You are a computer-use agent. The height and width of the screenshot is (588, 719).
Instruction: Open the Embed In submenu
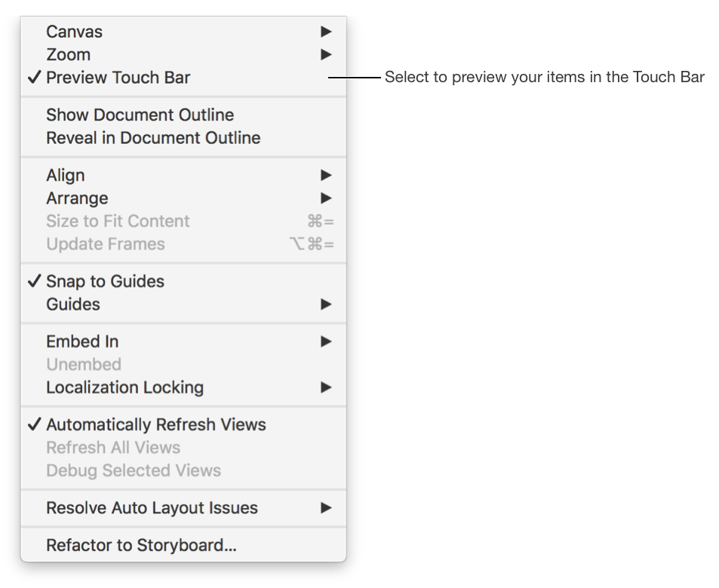click(82, 341)
